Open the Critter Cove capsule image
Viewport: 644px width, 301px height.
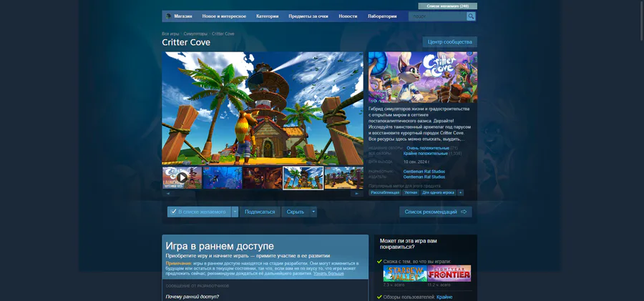click(423, 77)
